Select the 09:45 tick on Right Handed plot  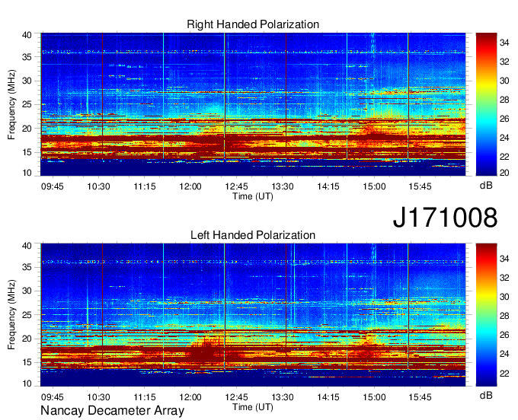pyautogui.click(x=53, y=186)
